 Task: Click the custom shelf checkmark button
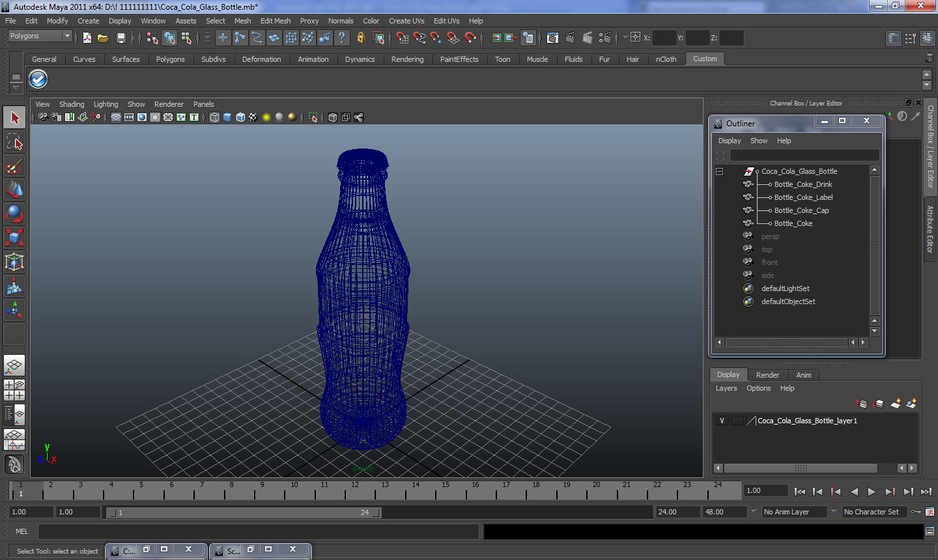pos(38,79)
